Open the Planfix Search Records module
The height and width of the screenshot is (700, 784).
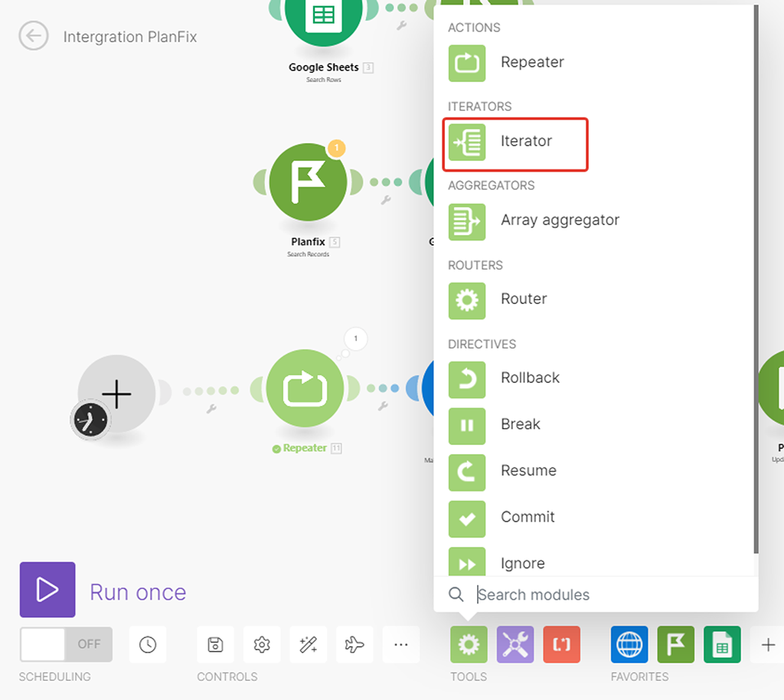(308, 182)
